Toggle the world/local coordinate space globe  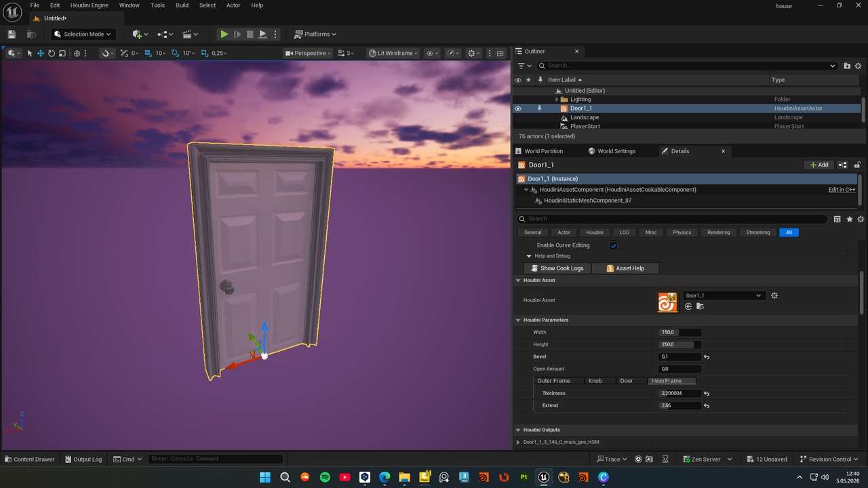[77, 53]
